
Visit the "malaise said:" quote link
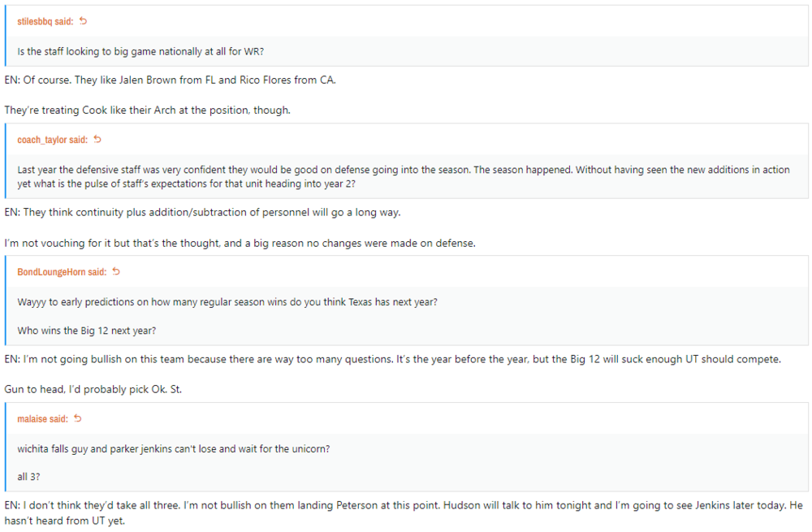pyautogui.click(x=42, y=420)
